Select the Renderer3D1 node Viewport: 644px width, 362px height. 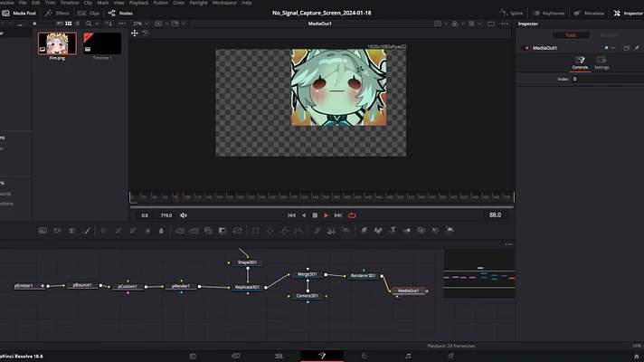[364, 276]
